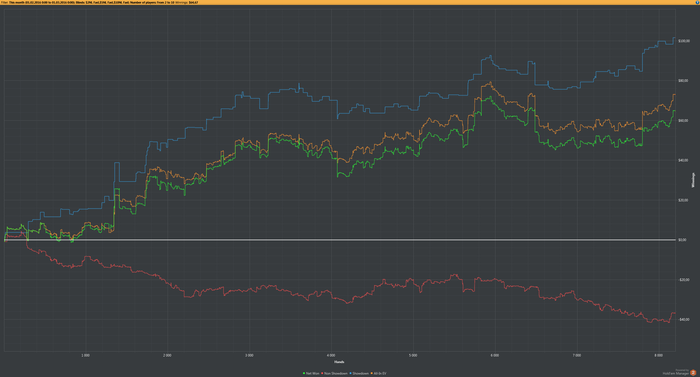
Task: Click the 1 000 hands axis label
Action: click(x=85, y=356)
